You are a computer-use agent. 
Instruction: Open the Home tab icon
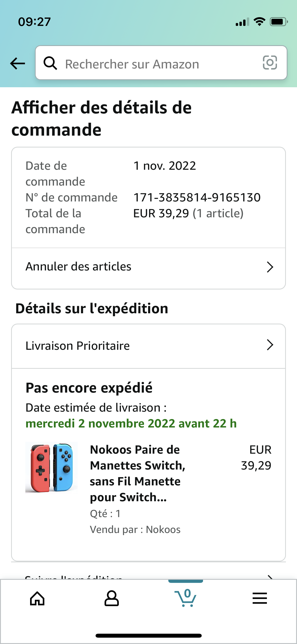pyautogui.click(x=37, y=598)
